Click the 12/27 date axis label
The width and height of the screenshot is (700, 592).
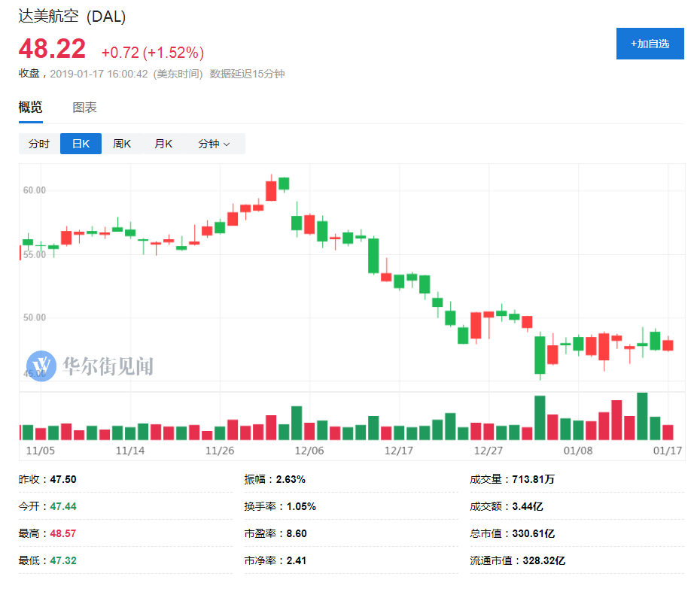click(x=488, y=451)
